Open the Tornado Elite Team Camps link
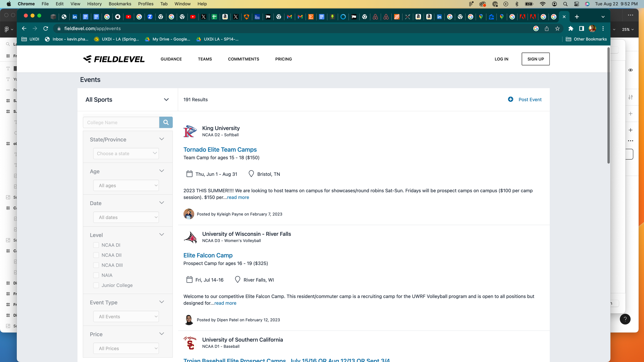 click(220, 150)
